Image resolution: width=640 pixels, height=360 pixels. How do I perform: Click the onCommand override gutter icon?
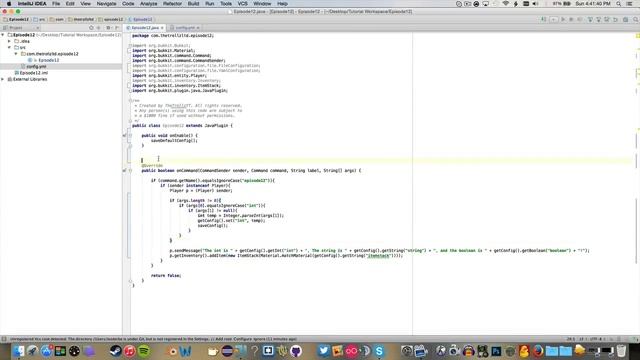[x=125, y=171]
